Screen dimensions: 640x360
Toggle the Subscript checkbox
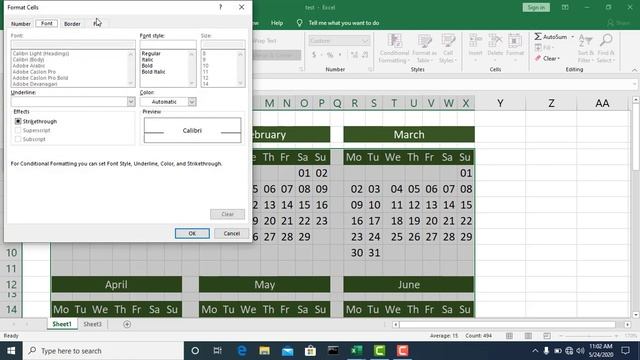tap(18, 139)
